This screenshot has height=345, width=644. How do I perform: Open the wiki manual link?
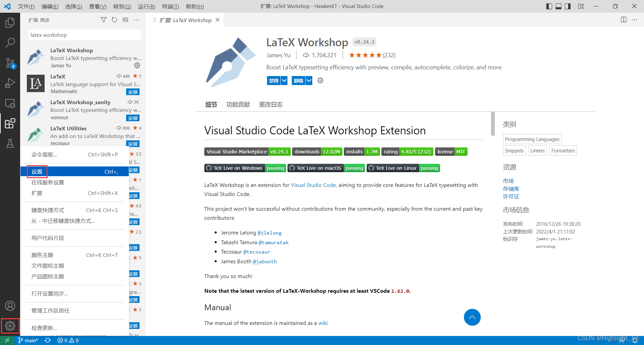tap(323, 323)
